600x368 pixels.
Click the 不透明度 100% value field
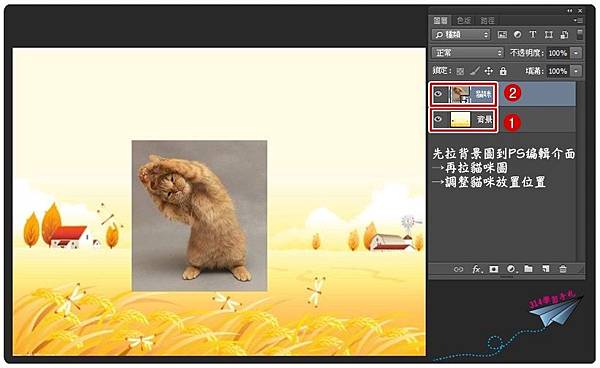(558, 53)
